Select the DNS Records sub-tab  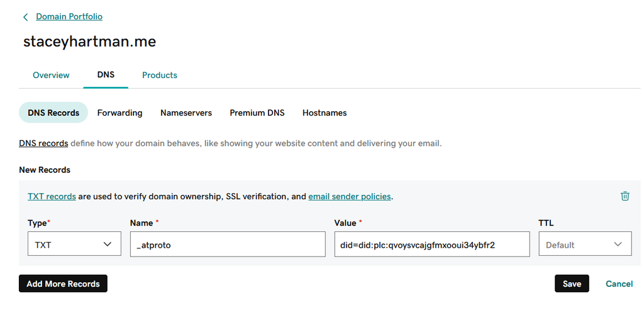pyautogui.click(x=53, y=113)
